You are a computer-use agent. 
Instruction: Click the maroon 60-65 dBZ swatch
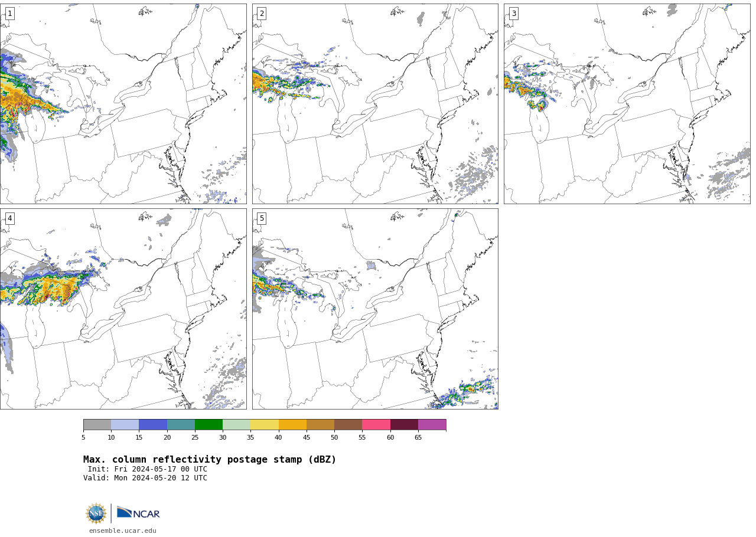tap(404, 425)
